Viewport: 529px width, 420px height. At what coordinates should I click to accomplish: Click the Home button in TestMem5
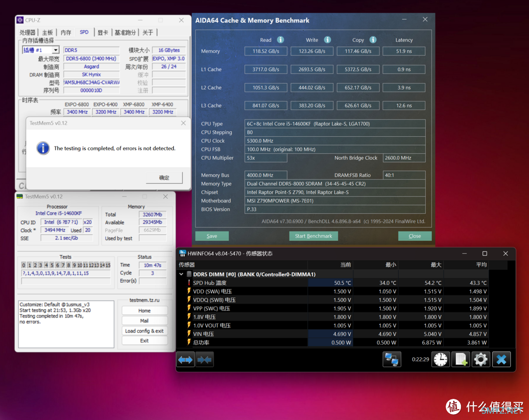coord(144,311)
